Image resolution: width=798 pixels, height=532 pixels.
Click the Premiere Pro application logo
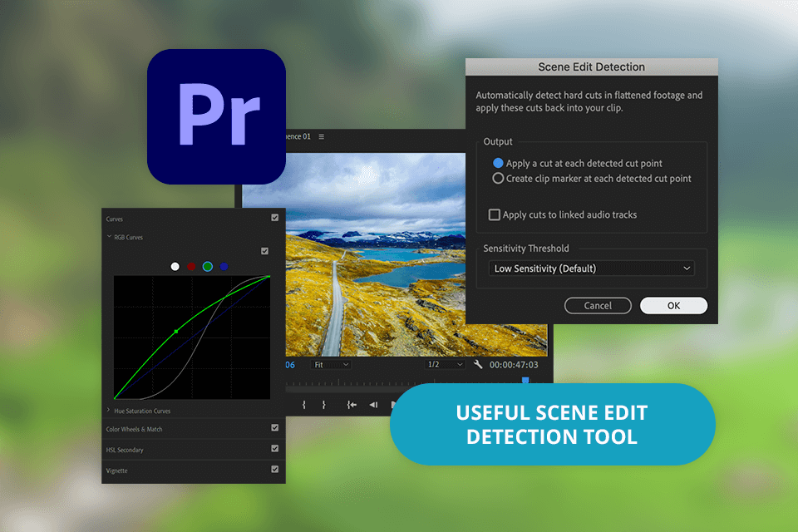[x=216, y=116]
